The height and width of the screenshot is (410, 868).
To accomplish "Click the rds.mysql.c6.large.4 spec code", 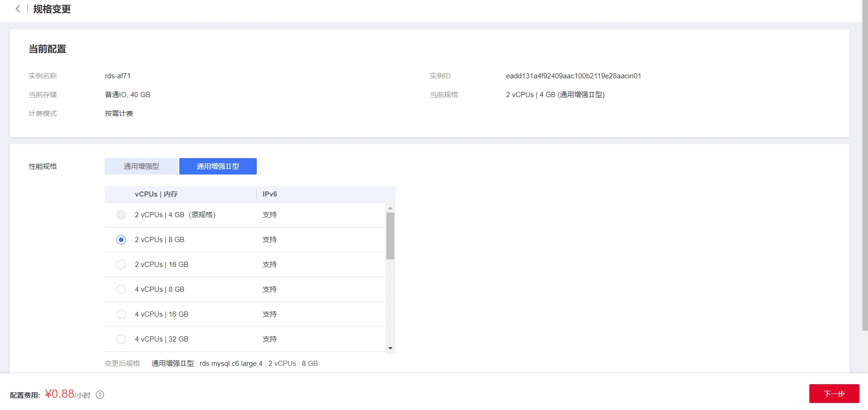I will pyautogui.click(x=231, y=364).
